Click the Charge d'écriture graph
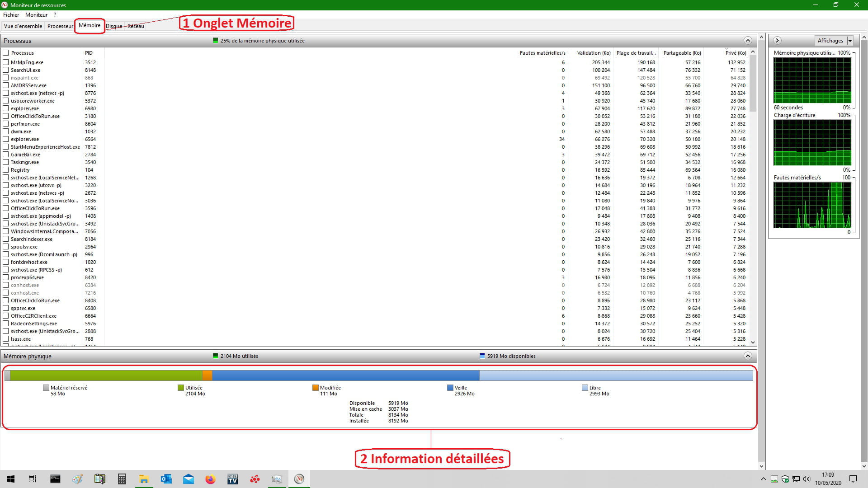 pyautogui.click(x=812, y=143)
